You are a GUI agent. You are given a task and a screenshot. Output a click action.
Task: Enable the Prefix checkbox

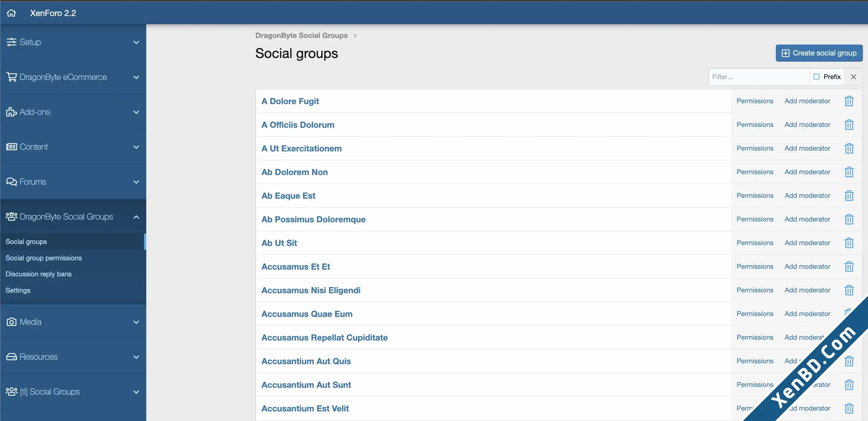(817, 77)
